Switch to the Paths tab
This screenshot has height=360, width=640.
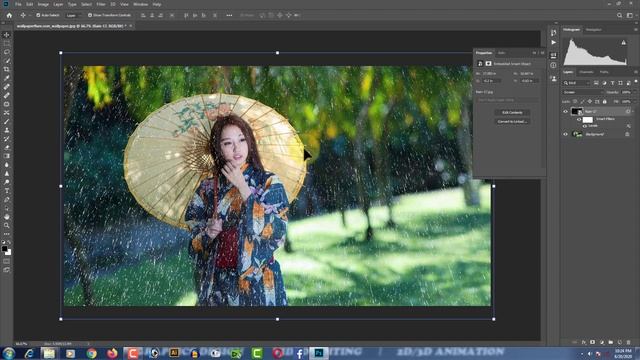click(x=604, y=72)
